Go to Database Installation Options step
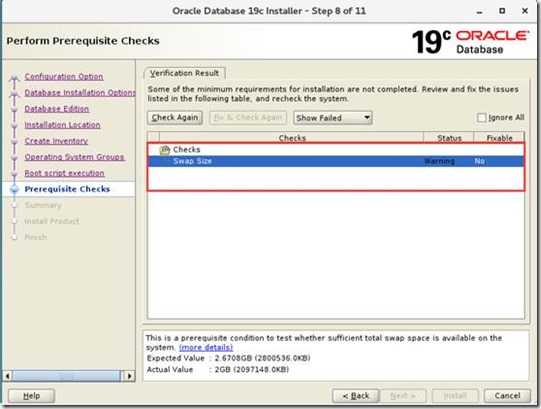Viewport: 541px width, 409px height. click(80, 93)
